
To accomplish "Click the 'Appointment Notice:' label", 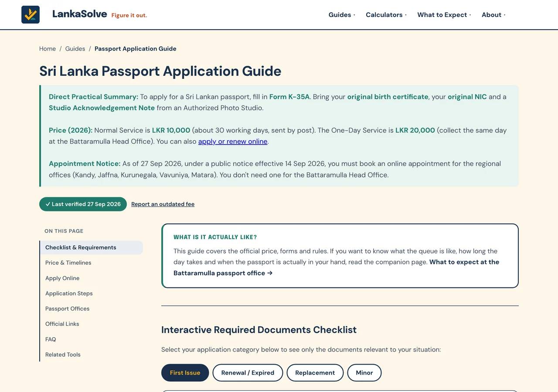I will [x=85, y=164].
